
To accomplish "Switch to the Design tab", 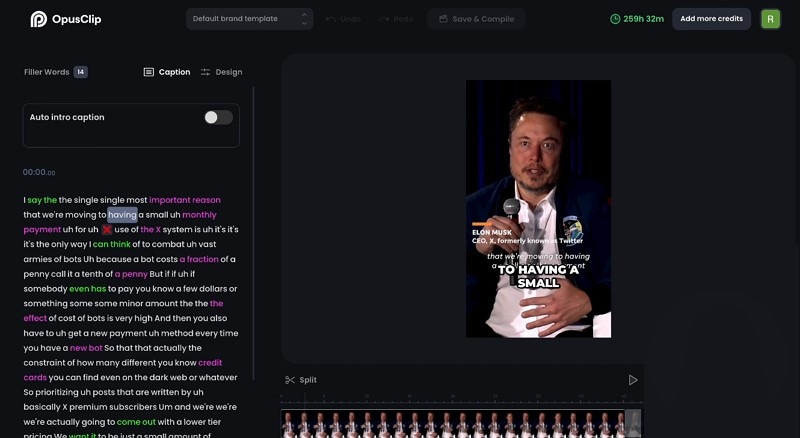I will [x=221, y=72].
